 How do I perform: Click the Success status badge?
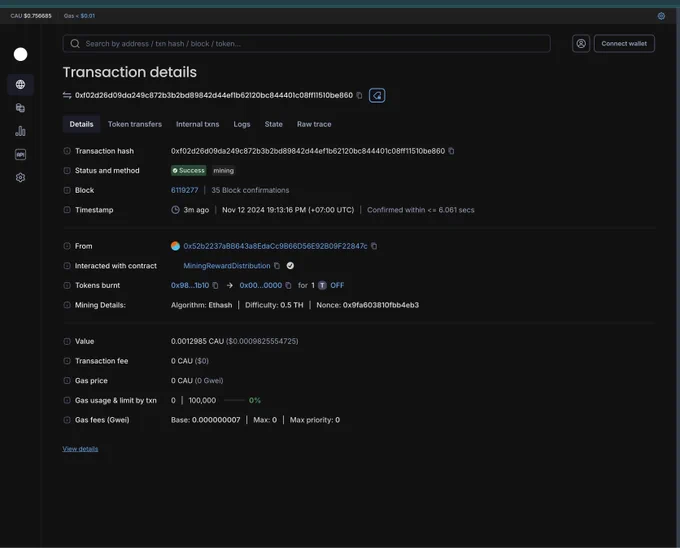tap(189, 170)
